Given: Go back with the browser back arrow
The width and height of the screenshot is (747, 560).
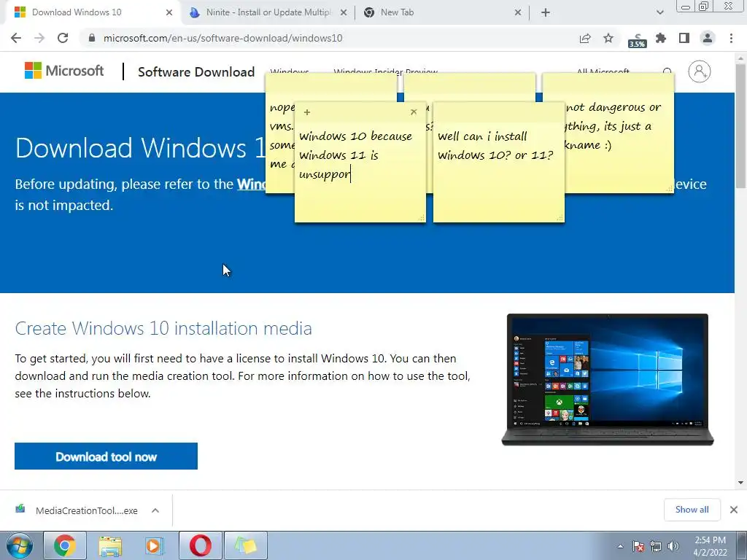Looking at the screenshot, I should tap(16, 38).
